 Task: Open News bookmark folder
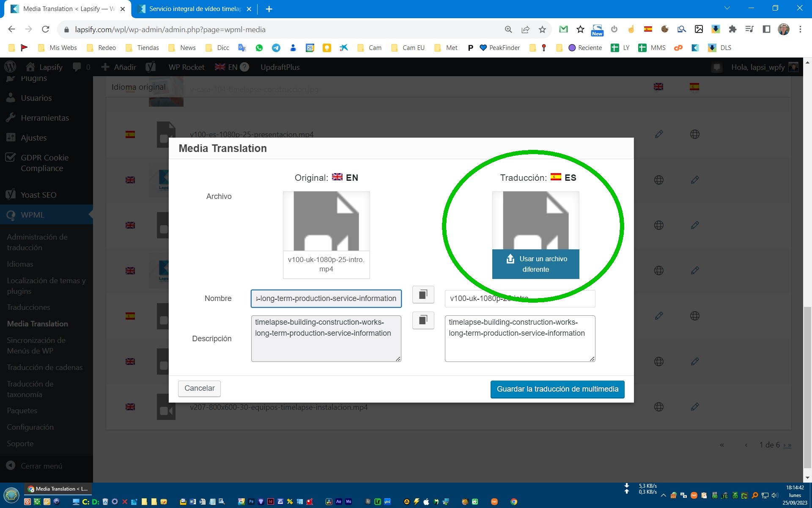tap(182, 47)
